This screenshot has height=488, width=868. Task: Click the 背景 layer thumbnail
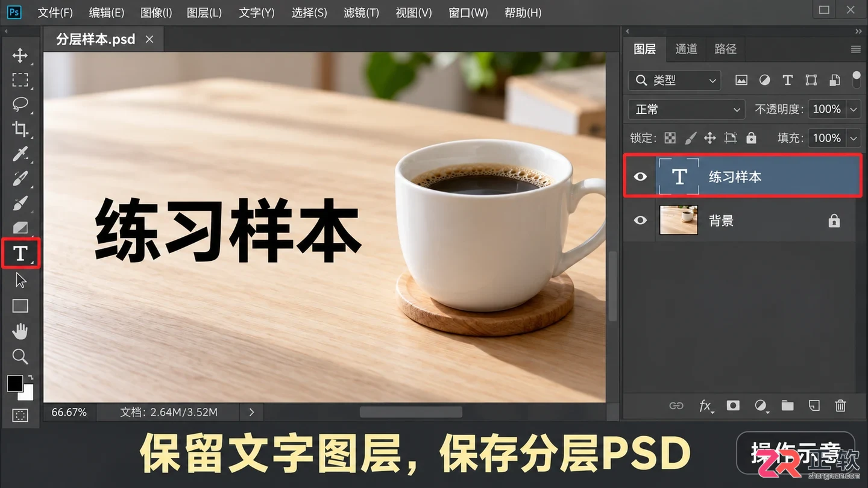pos(679,221)
